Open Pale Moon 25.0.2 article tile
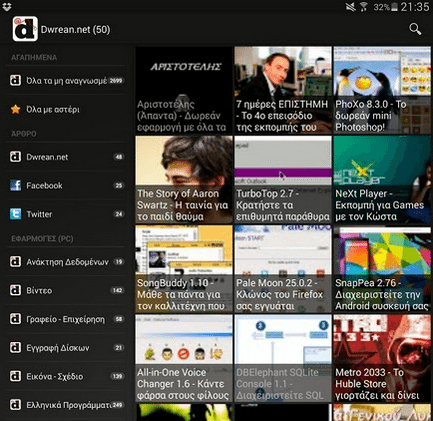Viewport: 433px width, 421px height. [x=283, y=269]
